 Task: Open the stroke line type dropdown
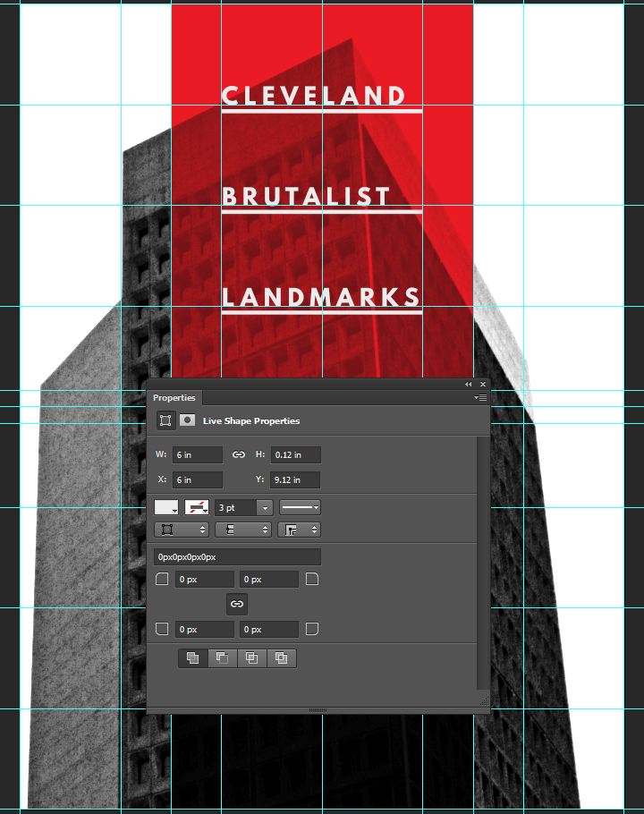click(300, 506)
